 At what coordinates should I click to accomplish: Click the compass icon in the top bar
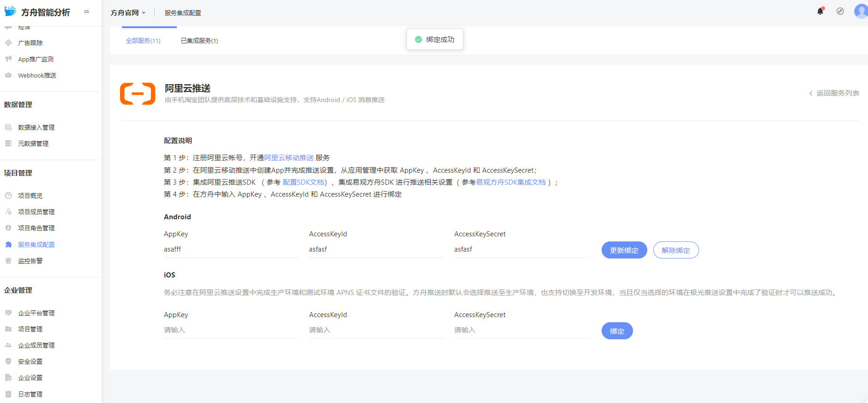coord(840,11)
